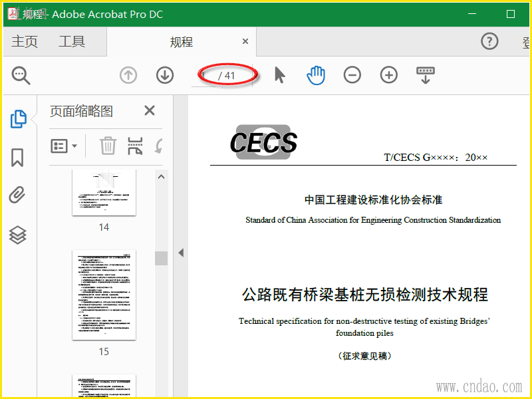532x399 pixels.
Task: Close the 规程 document tab
Action: (245, 41)
